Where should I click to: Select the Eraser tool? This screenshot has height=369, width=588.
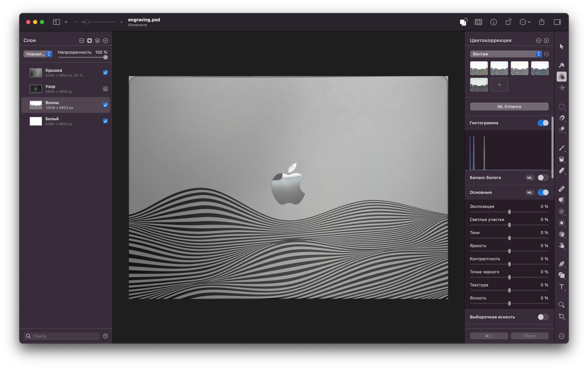tap(561, 171)
